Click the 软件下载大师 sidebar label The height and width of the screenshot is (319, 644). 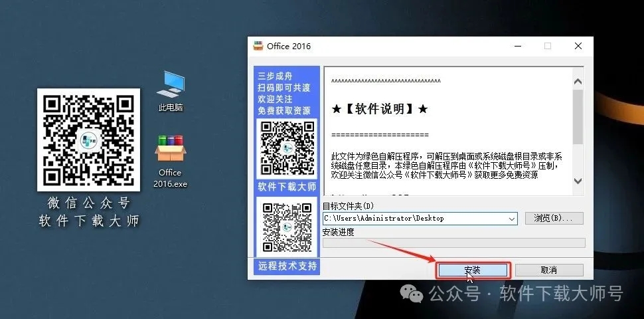287,187
